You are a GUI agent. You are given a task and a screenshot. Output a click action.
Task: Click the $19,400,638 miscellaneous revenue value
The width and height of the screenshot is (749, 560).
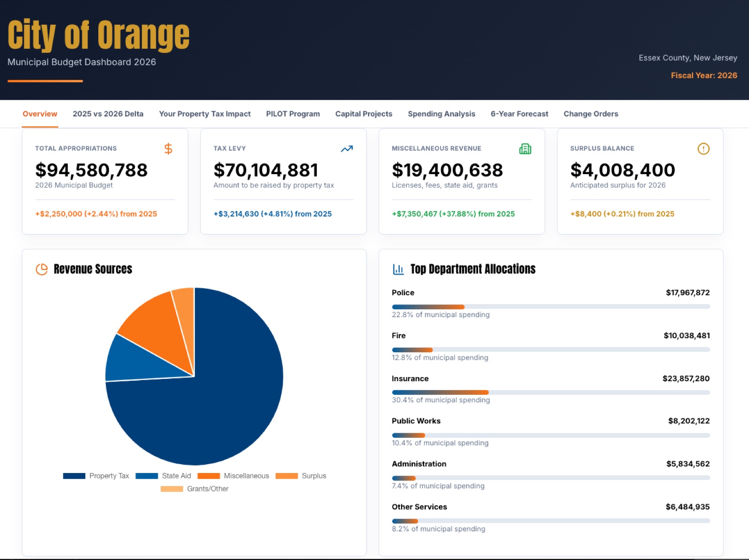pos(448,170)
